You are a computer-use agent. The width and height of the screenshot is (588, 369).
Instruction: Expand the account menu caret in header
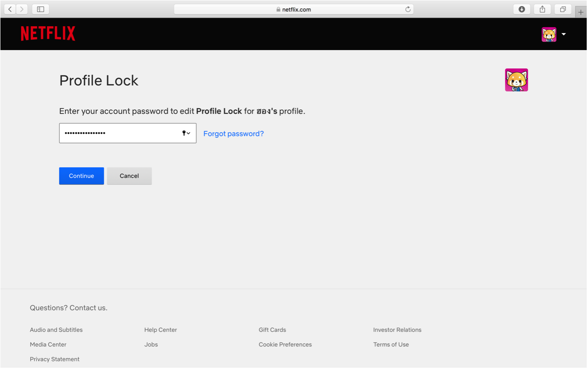pyautogui.click(x=564, y=34)
